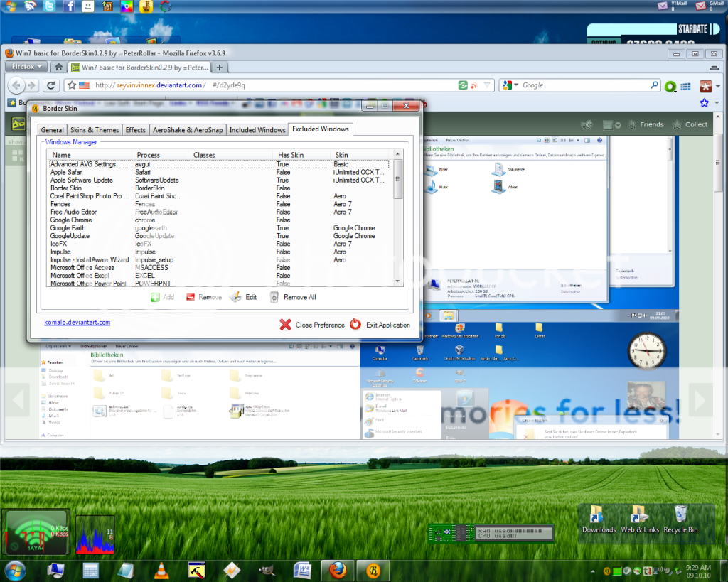Open a new tab with plus button
Image resolution: width=728 pixels, height=582 pixels.
click(x=220, y=68)
